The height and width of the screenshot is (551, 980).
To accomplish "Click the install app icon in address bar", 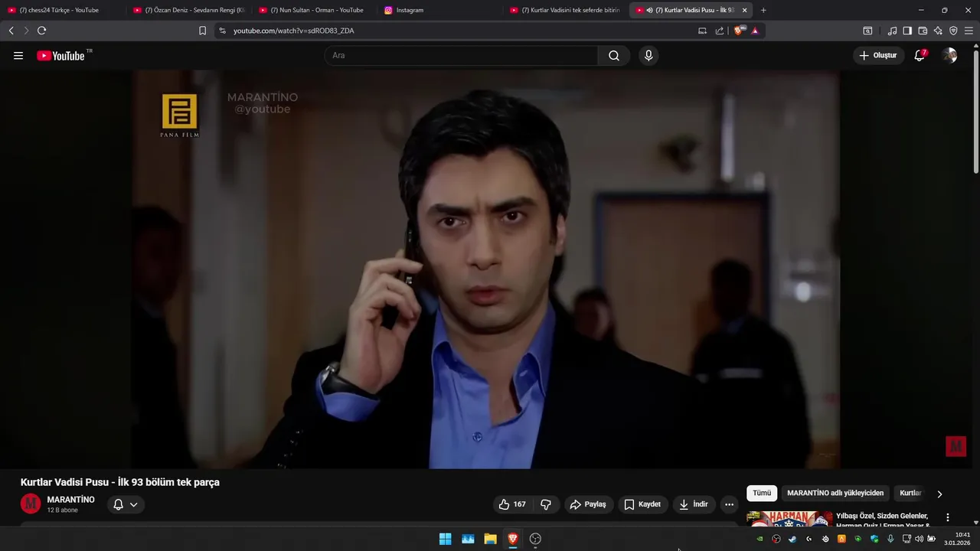I will click(702, 31).
